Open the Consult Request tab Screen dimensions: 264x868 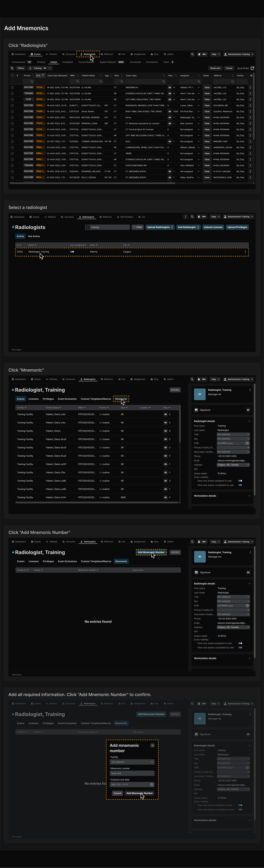(x=86, y=62)
